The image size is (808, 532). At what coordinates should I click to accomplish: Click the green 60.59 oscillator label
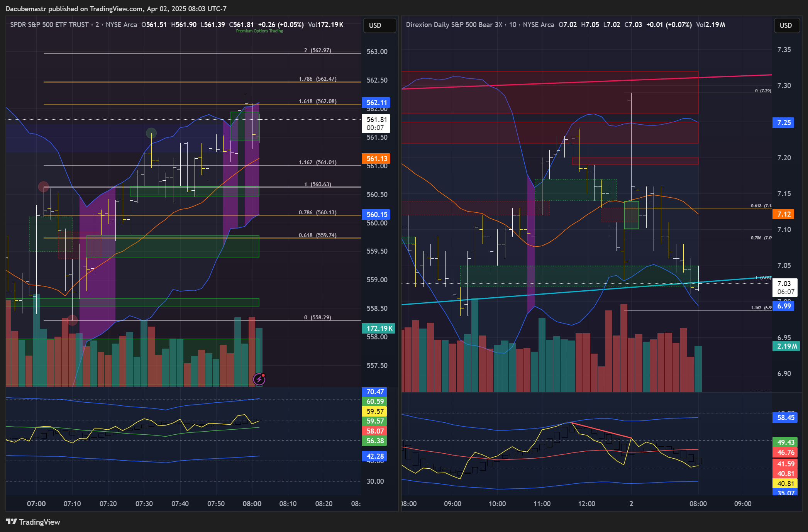pyautogui.click(x=374, y=402)
